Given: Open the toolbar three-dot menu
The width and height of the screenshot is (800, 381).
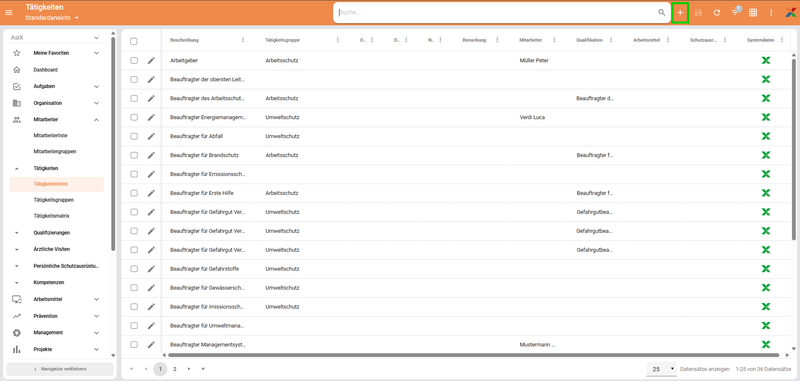Looking at the screenshot, I should click(771, 12).
